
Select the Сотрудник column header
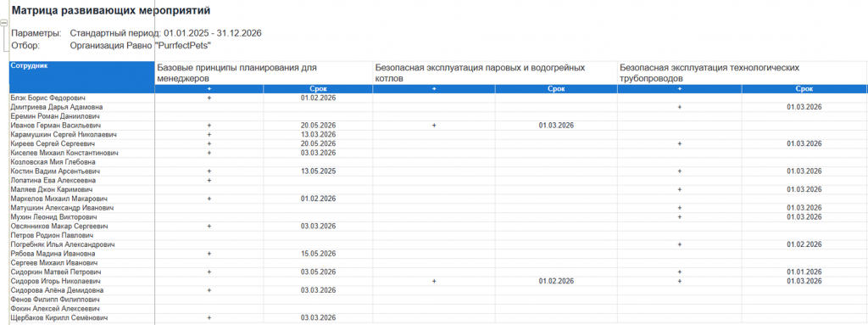point(82,77)
